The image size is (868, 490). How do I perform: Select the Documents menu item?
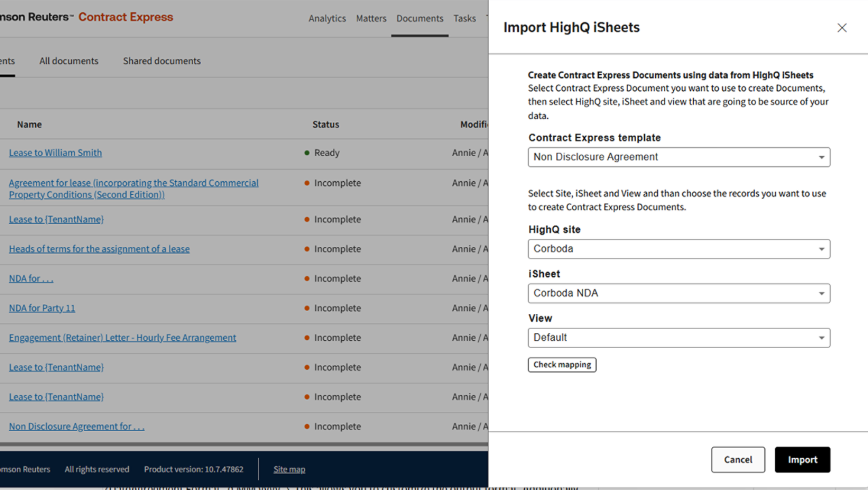[420, 18]
